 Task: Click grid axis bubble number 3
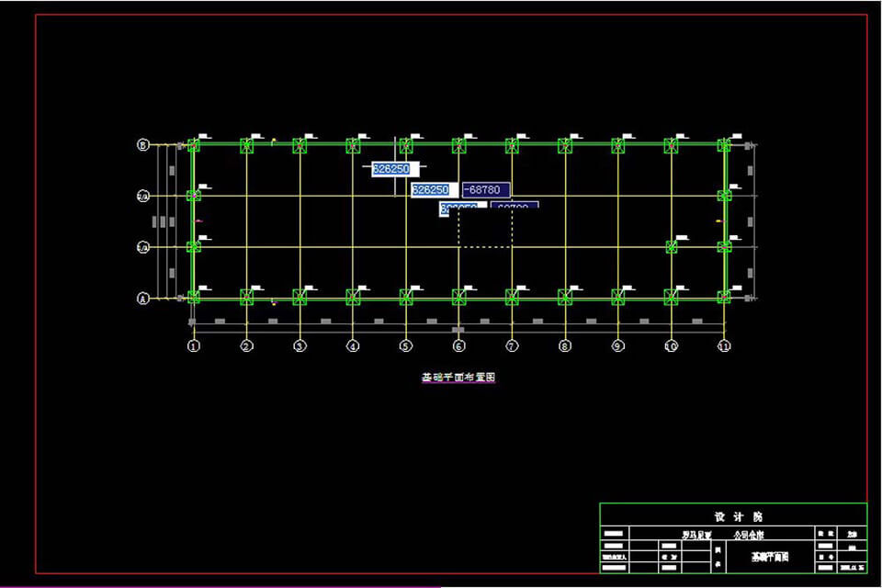point(300,346)
